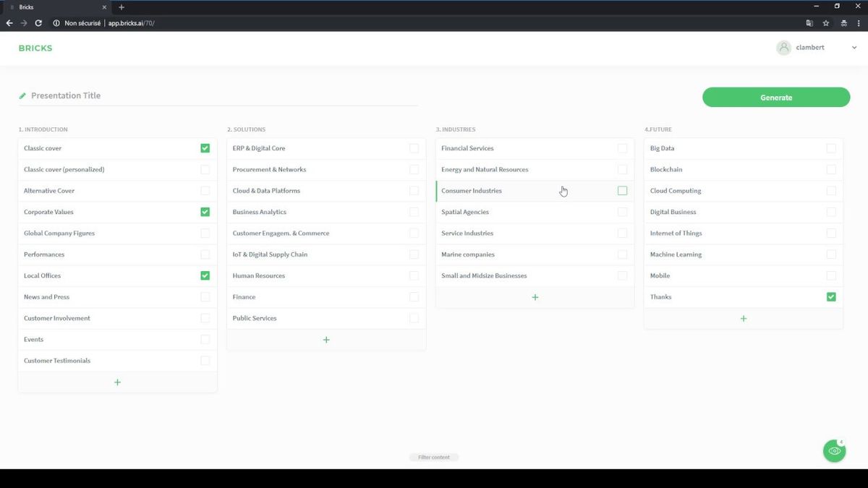Screen dimensions: 868x488
Task: Click the BRICKS logo
Action: [35, 48]
